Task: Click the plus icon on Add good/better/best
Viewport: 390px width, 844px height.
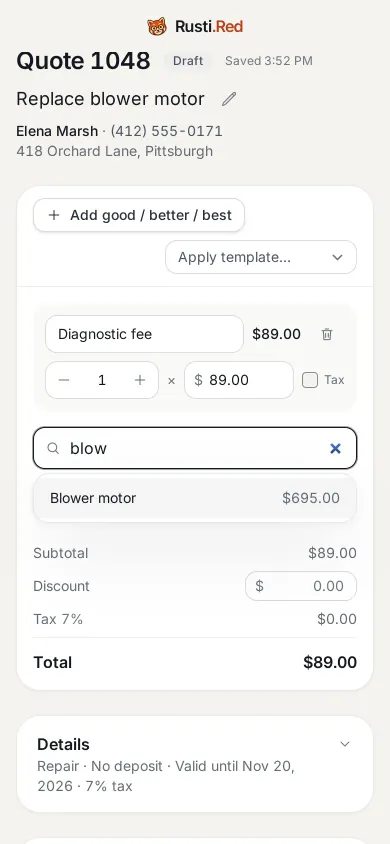Action: click(54, 215)
